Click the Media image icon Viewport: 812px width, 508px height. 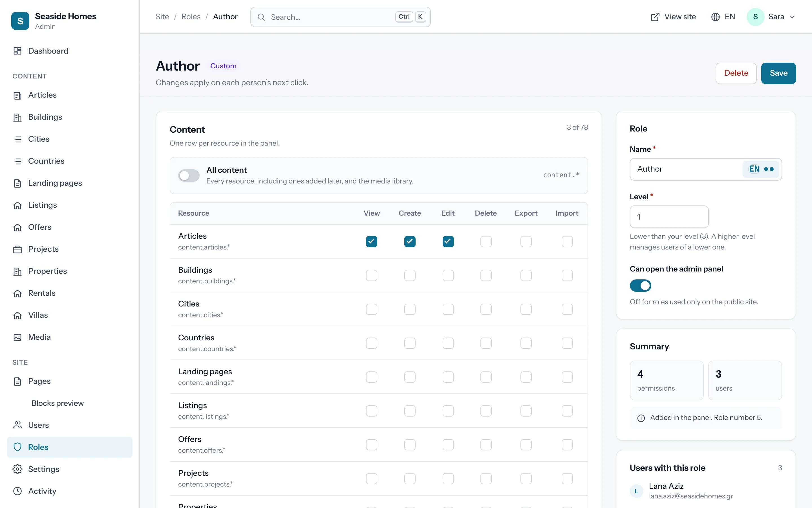click(17, 337)
